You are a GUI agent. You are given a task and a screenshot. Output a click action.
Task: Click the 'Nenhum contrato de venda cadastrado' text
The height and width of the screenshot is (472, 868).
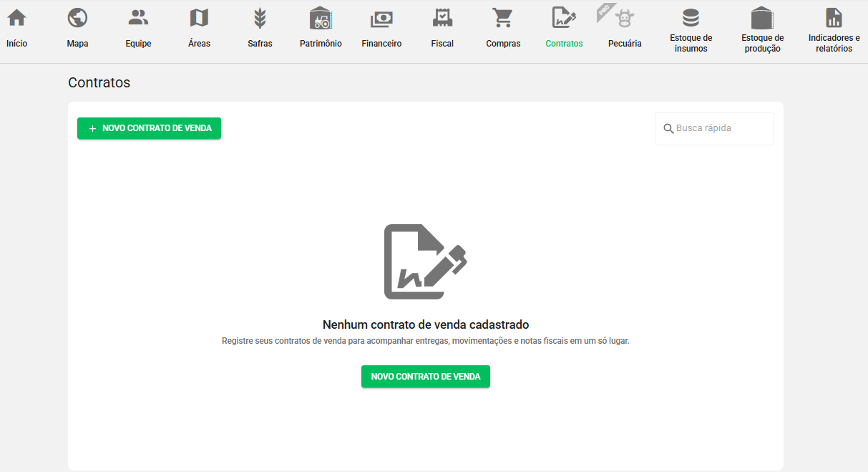tap(426, 324)
